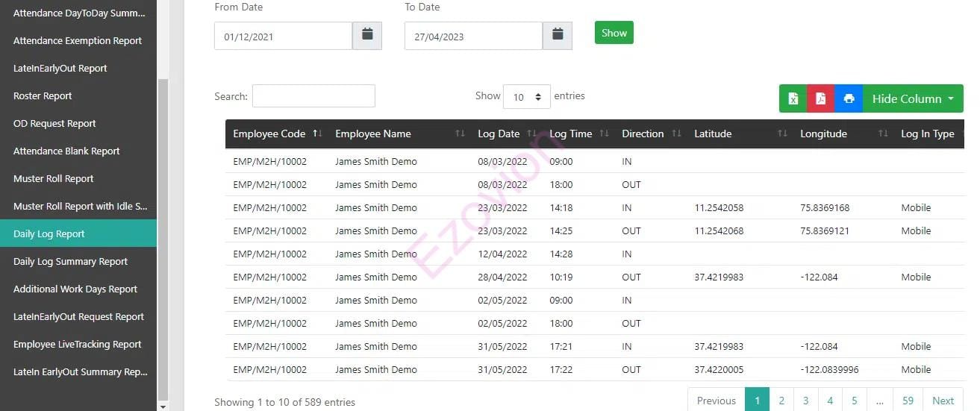Click the sidebar scroll down arrow
This screenshot has height=411, width=980.
coord(163,407)
